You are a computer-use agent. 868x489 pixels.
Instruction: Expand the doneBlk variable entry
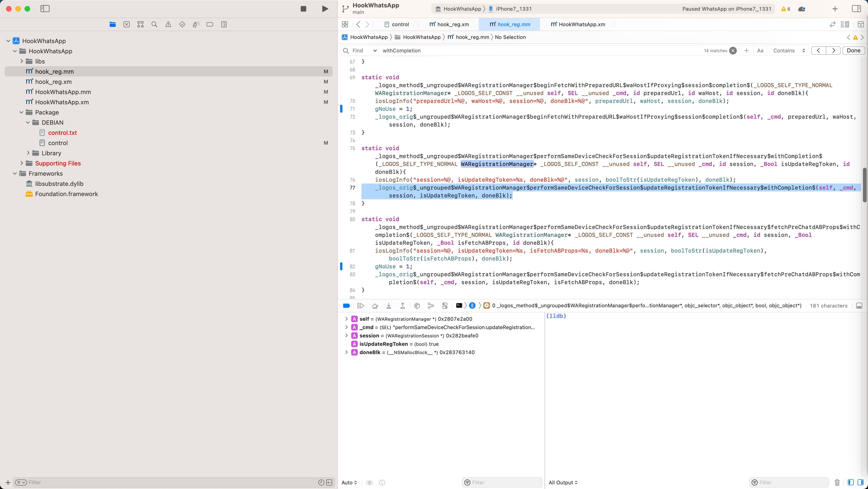tap(346, 352)
